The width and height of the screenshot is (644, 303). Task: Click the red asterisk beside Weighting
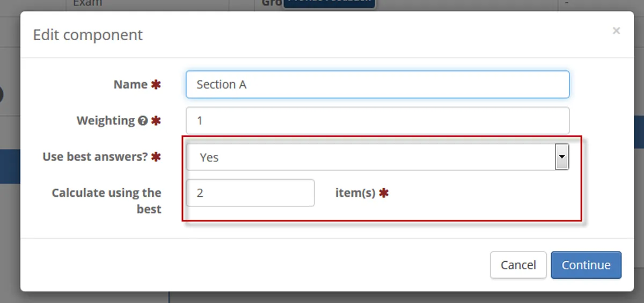tap(156, 121)
